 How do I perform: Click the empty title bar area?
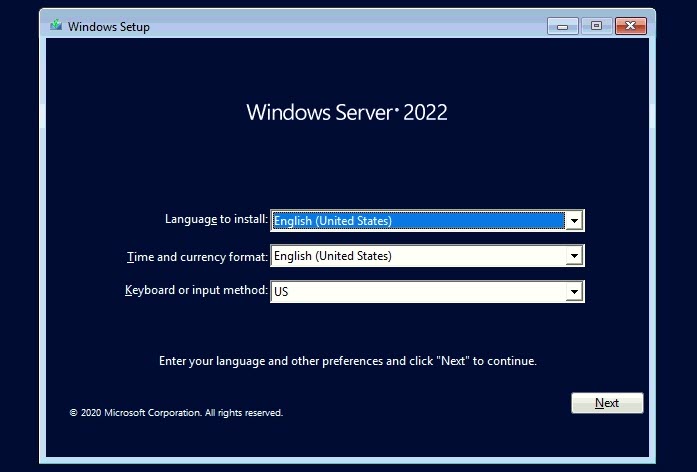coord(350,26)
